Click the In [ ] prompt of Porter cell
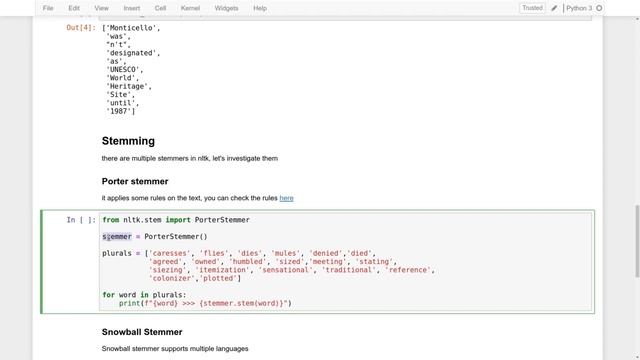The image size is (640, 360). pos(81,220)
